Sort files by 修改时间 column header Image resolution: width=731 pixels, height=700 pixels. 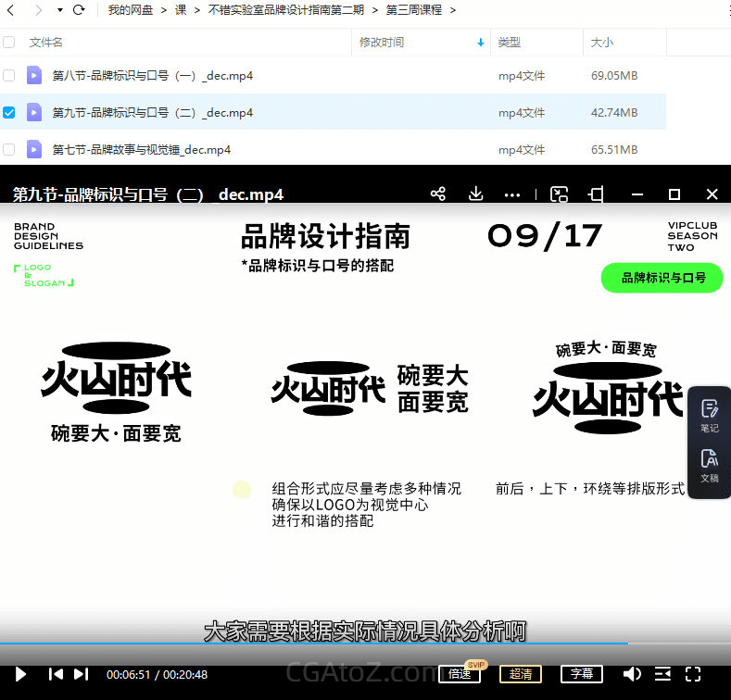pyautogui.click(x=382, y=43)
